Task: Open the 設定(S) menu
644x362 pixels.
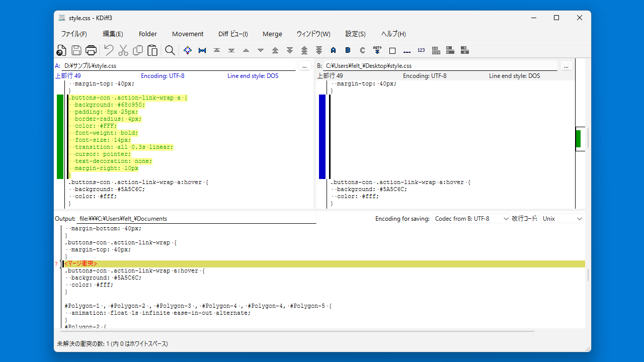Action: coord(355,34)
